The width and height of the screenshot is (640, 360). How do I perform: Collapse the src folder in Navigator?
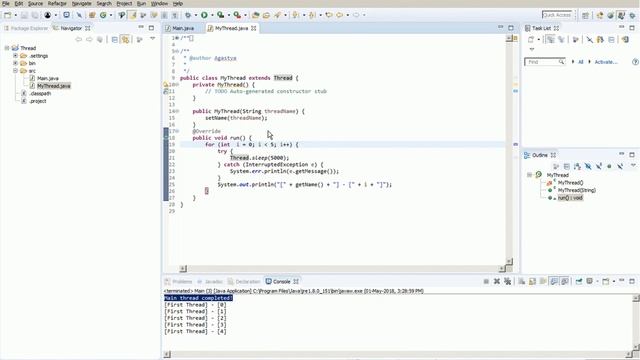[15, 71]
